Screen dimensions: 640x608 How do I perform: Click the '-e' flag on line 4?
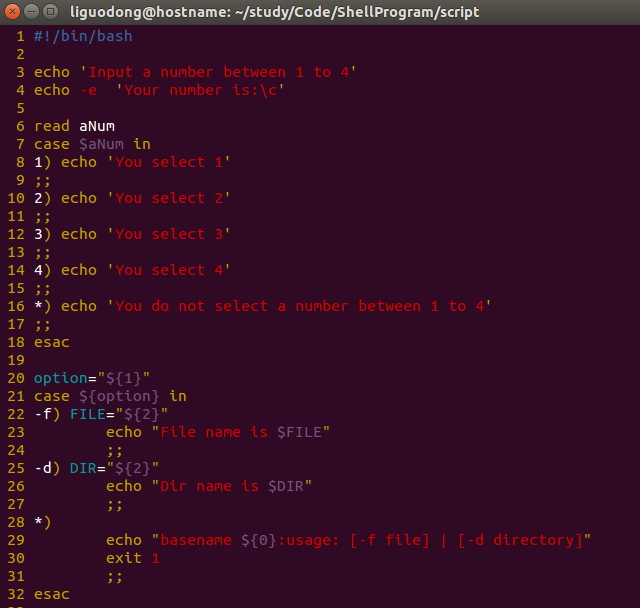89,90
